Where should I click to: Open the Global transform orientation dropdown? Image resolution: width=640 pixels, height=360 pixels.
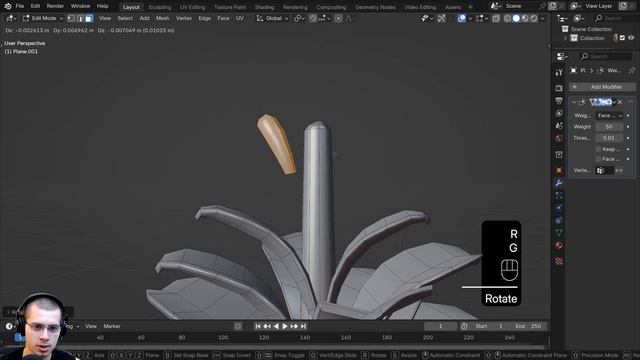272,18
